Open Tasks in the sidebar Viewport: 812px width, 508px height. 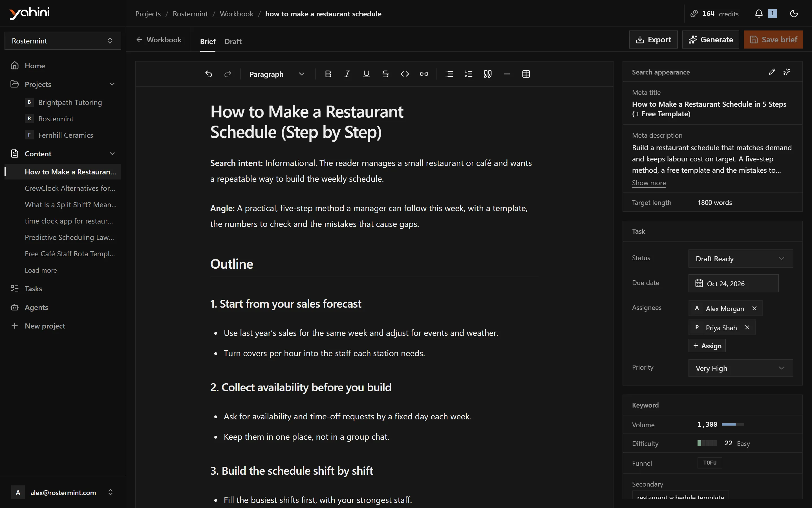coord(63,288)
